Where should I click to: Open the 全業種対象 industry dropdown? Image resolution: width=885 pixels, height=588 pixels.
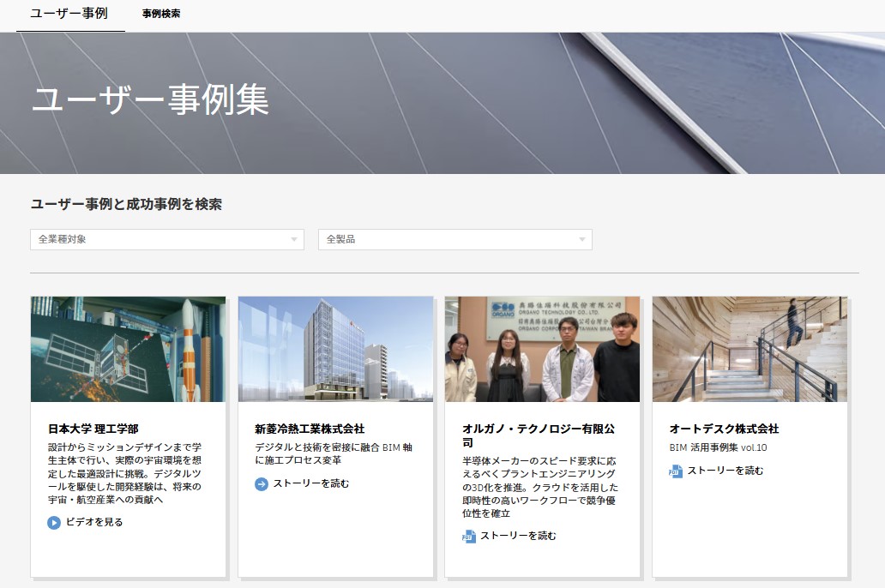(167, 239)
